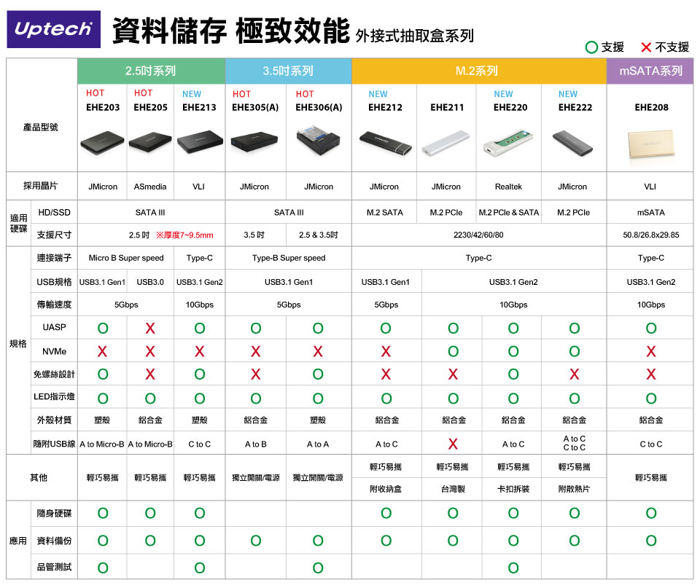700x588 pixels.
Task: Click the red X for EHE208 NVMe
Action: (x=651, y=351)
